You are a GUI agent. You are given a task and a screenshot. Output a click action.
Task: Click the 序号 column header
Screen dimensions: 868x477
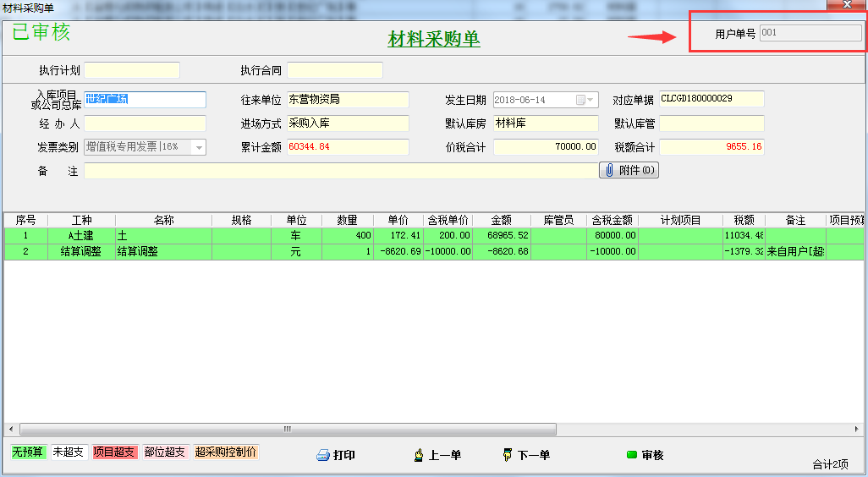coord(26,220)
